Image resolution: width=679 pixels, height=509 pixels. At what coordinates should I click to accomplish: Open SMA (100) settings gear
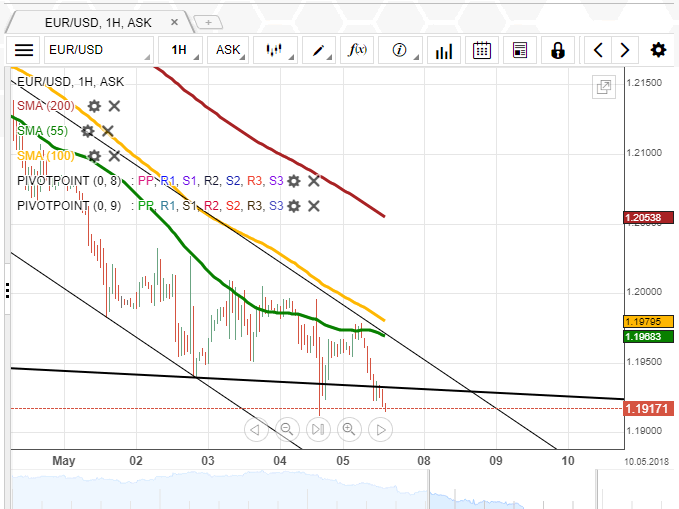(94, 156)
